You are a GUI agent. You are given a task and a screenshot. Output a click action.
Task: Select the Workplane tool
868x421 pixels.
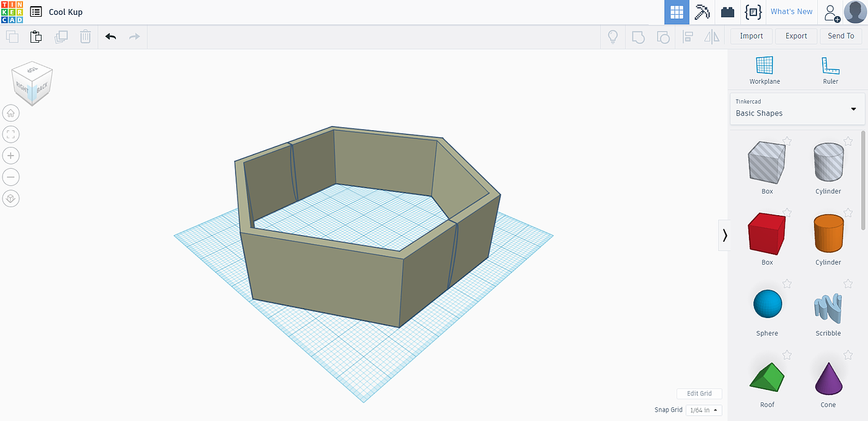764,70
